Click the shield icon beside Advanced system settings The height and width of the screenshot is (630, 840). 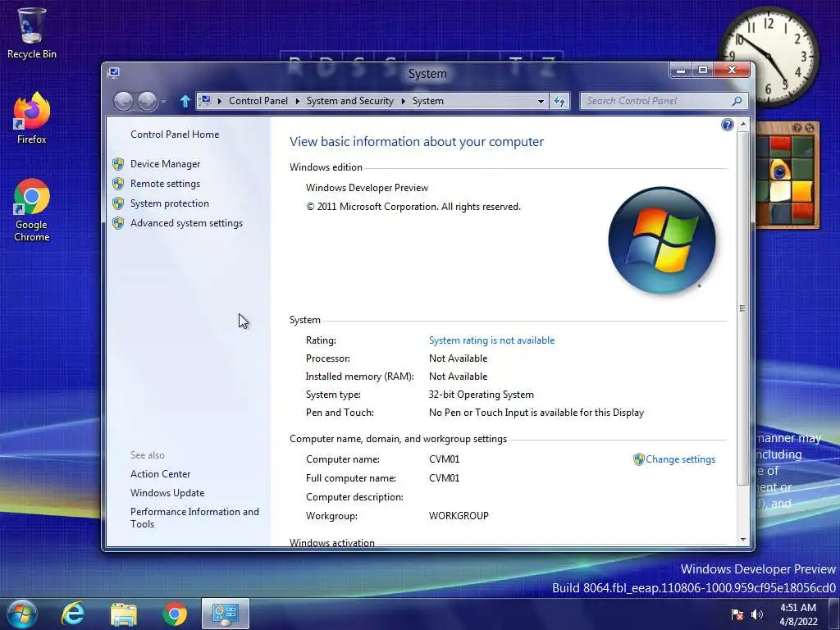[x=118, y=223]
